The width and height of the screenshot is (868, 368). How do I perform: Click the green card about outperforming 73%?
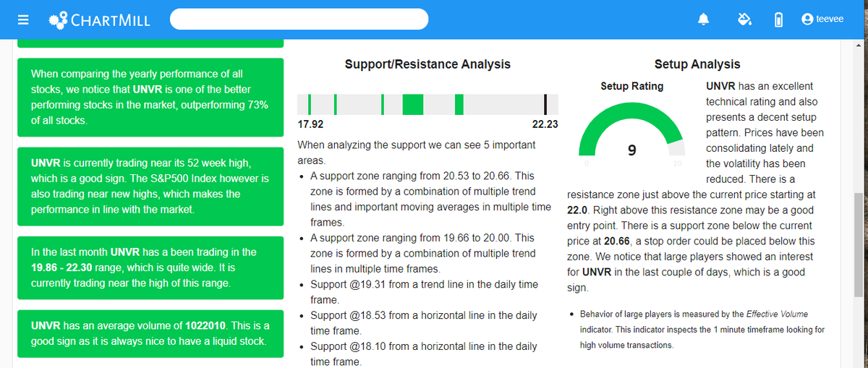click(x=149, y=98)
